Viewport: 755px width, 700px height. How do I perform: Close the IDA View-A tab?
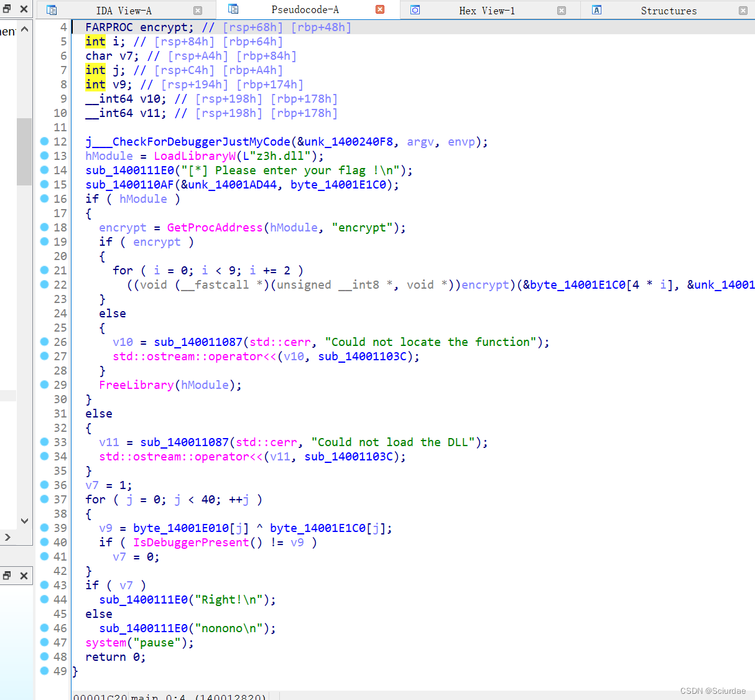198,11
